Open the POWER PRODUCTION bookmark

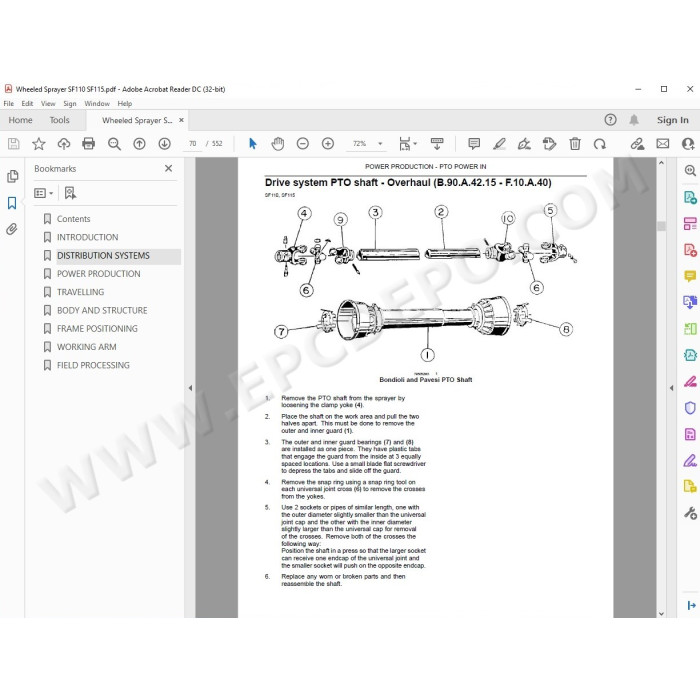tap(98, 274)
